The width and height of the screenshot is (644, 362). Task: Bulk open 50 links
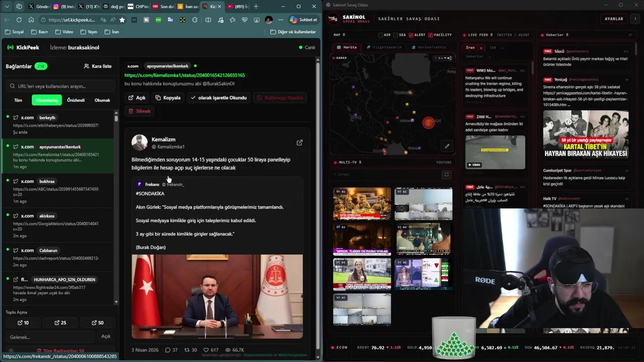[98, 323]
